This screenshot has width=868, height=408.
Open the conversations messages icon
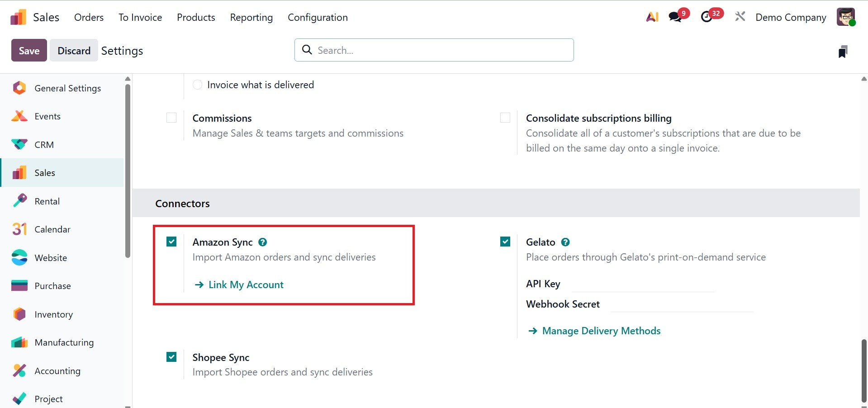[x=675, y=17]
